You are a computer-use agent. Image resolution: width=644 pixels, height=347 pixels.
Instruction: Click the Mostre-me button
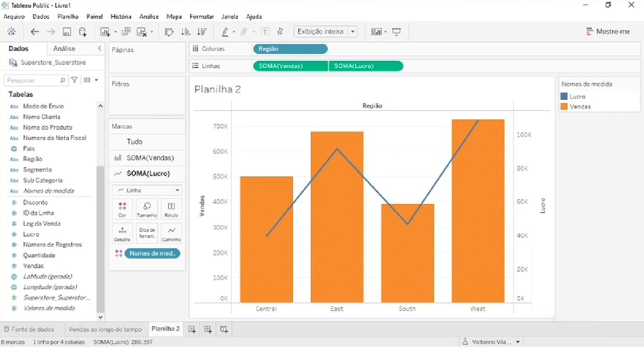(x=609, y=31)
